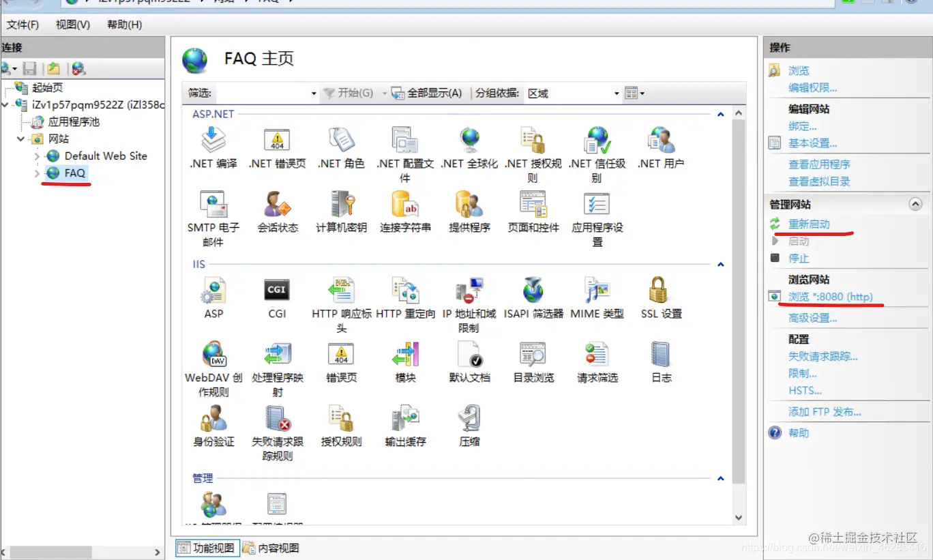Collapse the ASP.NET group section
933x560 pixels.
point(721,115)
